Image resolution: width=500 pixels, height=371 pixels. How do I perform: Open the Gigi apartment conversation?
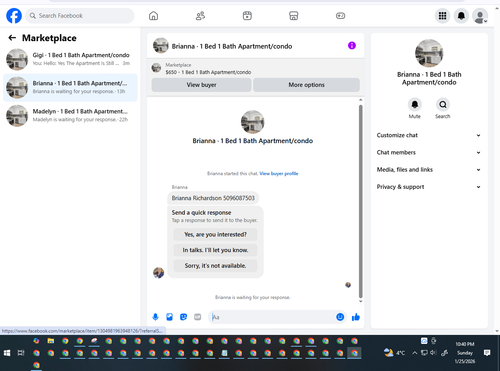[70, 59]
